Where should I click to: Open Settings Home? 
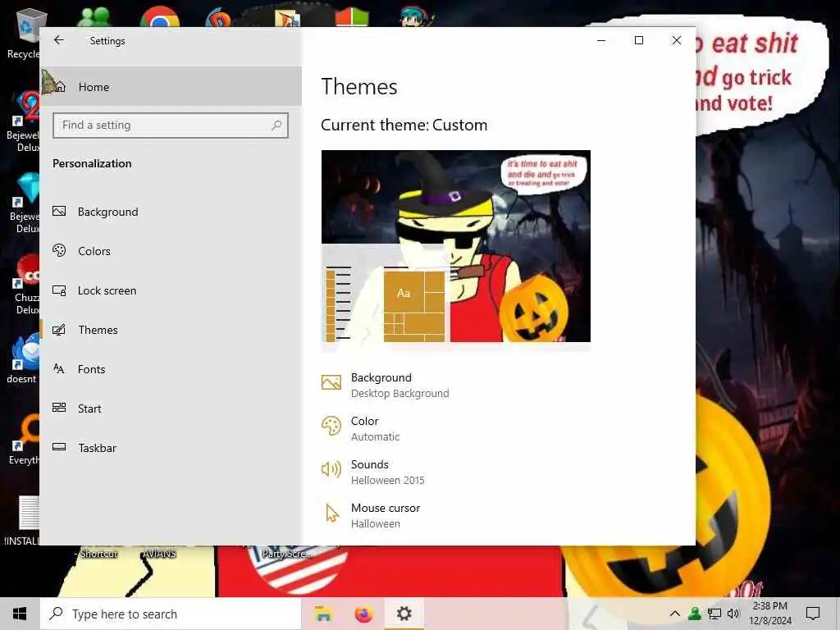(x=171, y=87)
